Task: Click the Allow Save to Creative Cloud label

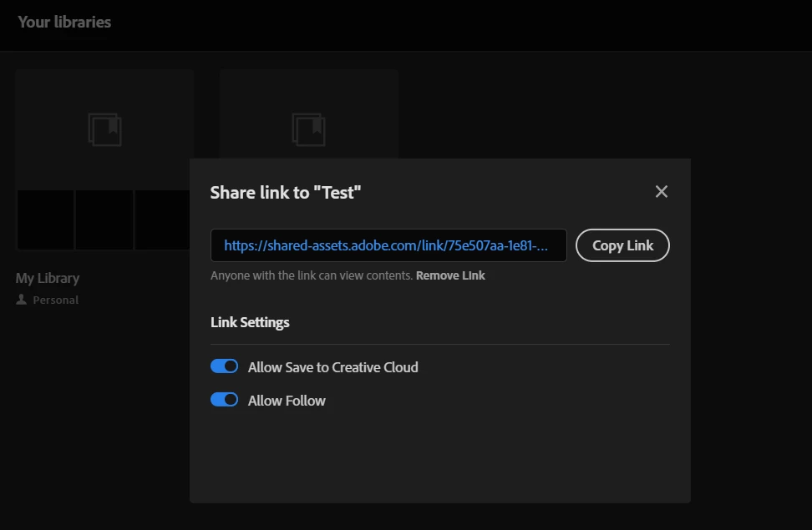Action: coord(332,367)
